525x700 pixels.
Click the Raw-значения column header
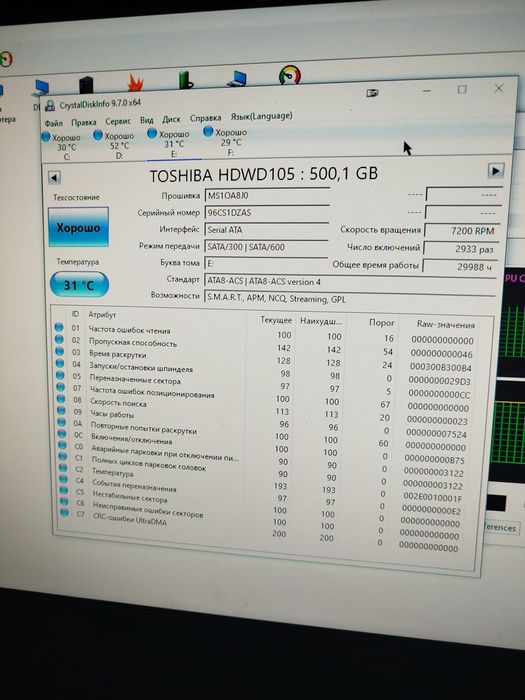[x=446, y=324]
